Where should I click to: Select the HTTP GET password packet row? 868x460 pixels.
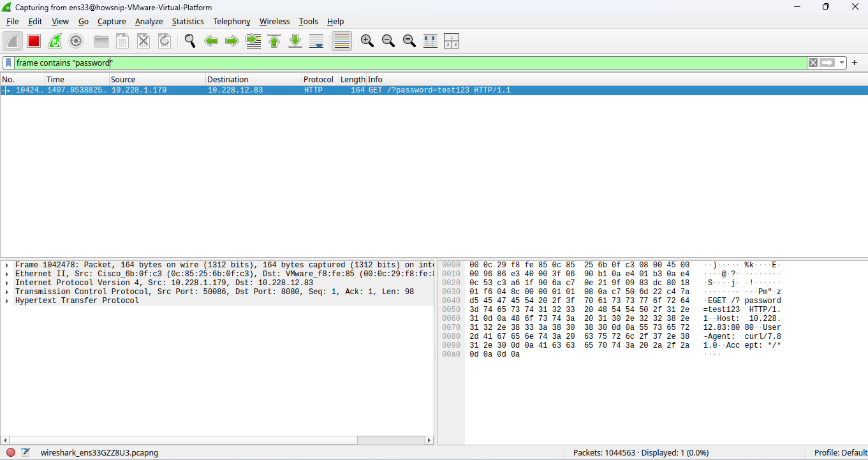(434, 91)
